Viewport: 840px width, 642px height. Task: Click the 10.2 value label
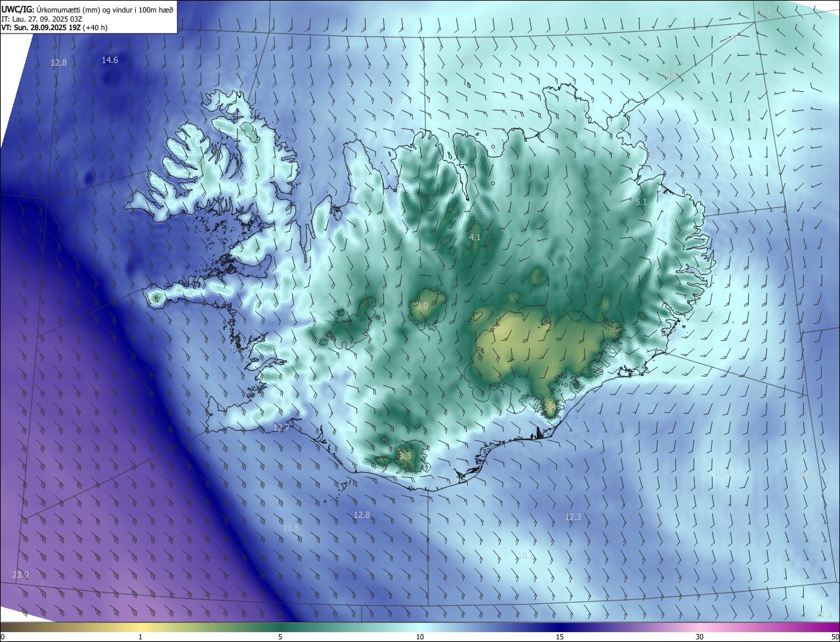824,615
